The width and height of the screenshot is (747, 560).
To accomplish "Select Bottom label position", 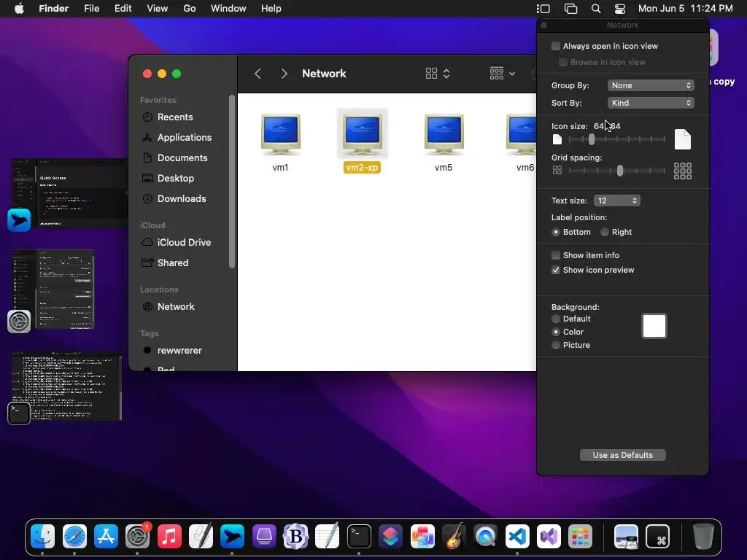I will 555,232.
